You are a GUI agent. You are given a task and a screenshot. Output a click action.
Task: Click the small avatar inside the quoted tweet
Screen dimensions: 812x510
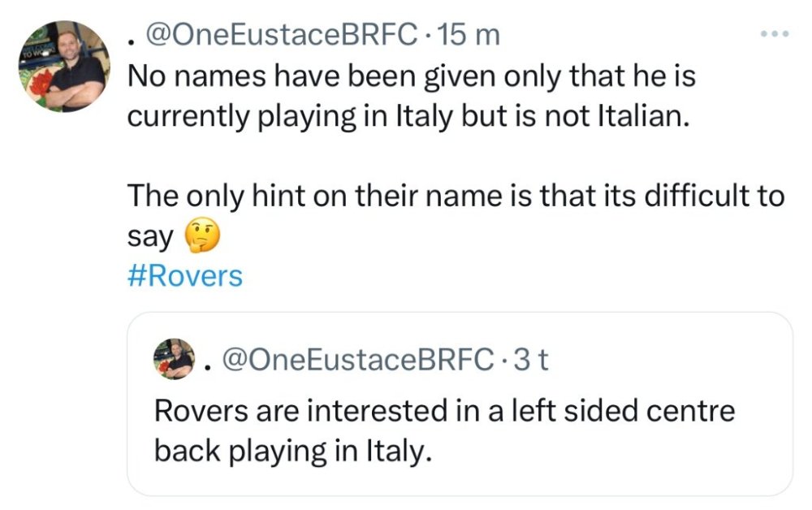[176, 359]
